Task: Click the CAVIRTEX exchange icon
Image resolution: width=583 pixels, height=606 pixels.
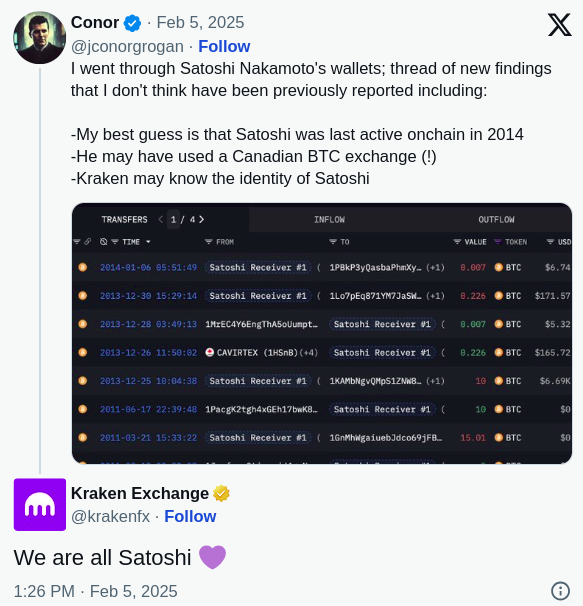Action: click(210, 352)
